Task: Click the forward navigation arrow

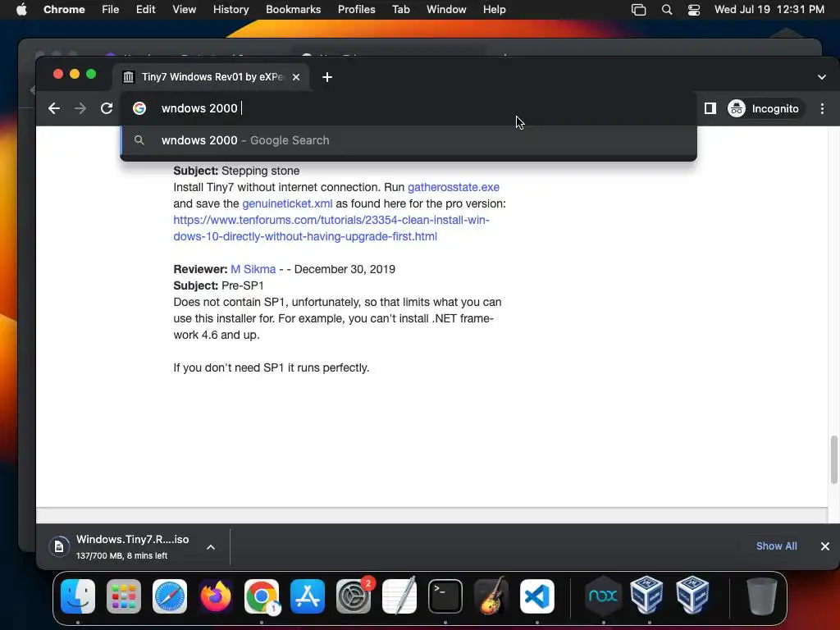Action: (x=80, y=108)
